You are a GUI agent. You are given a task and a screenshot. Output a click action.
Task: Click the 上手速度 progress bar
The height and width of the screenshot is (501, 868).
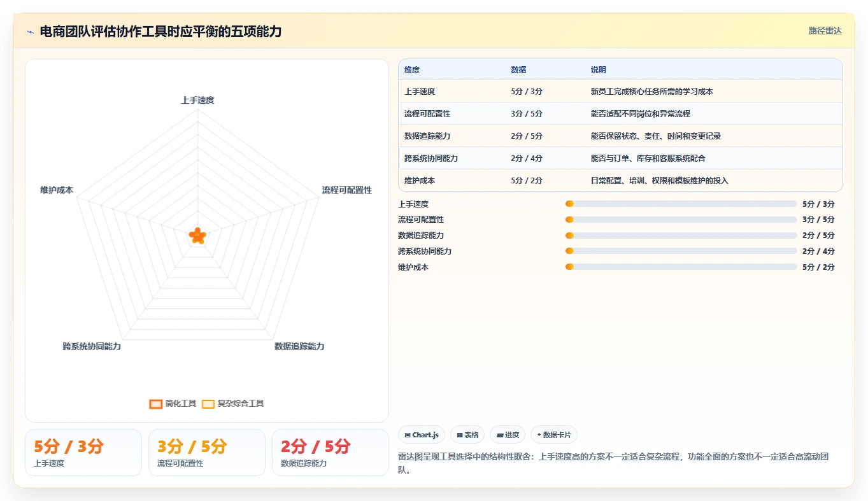coord(681,204)
